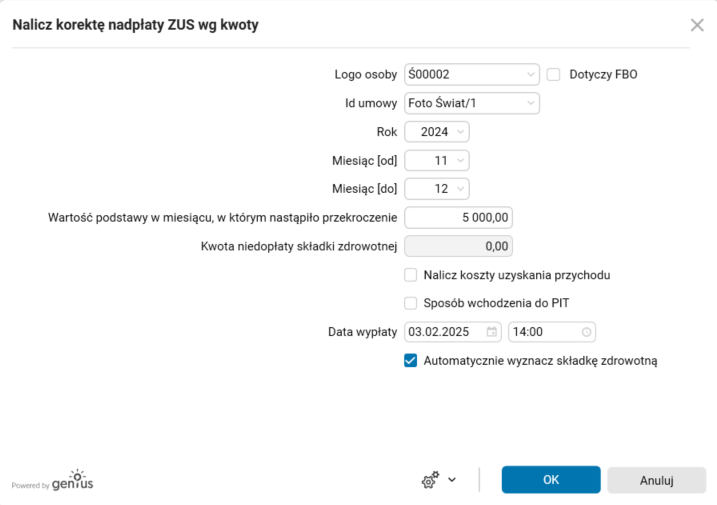Open the Rok year dropdown
717x505 pixels.
tap(459, 131)
